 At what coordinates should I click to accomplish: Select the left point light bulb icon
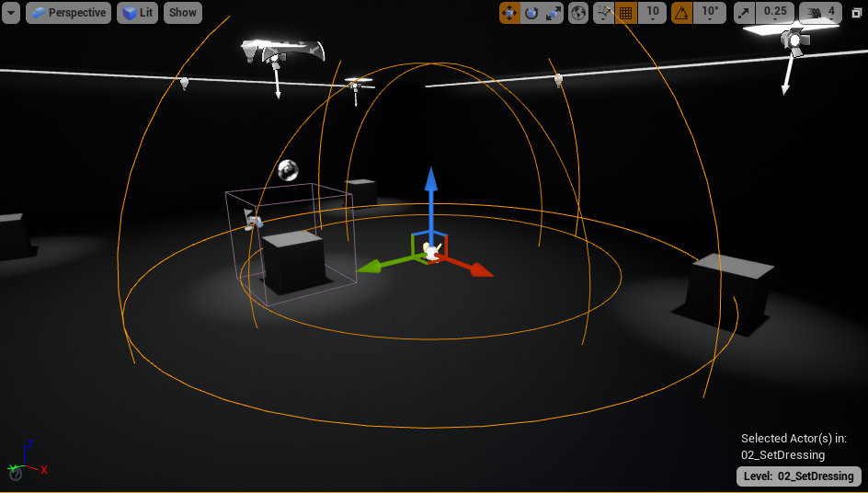[184, 83]
